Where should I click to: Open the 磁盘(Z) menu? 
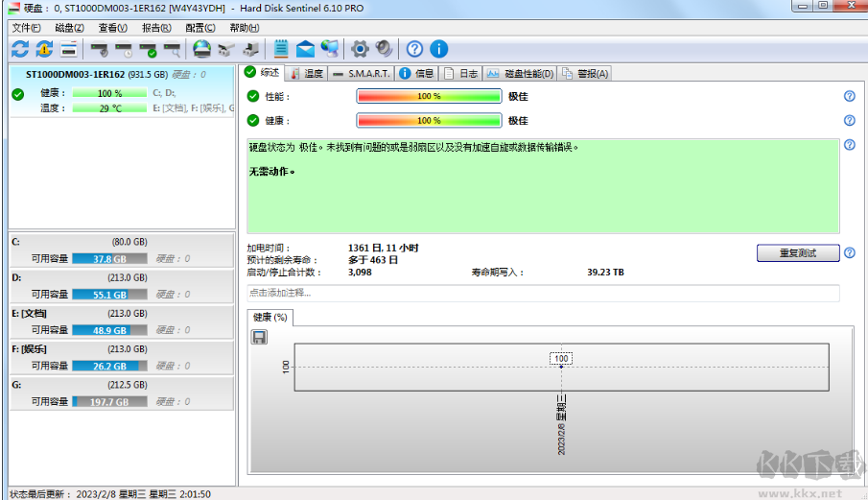[x=69, y=28]
